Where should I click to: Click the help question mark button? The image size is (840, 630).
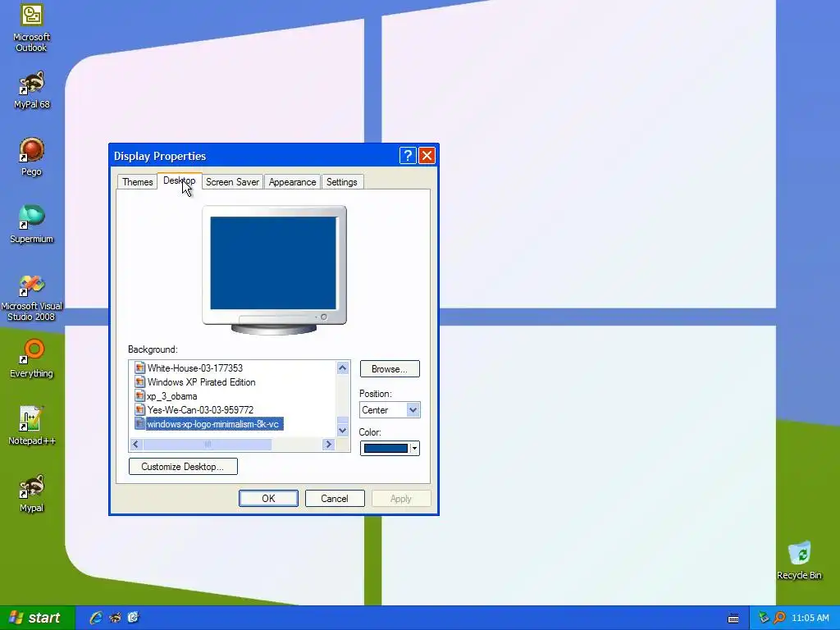(408, 156)
